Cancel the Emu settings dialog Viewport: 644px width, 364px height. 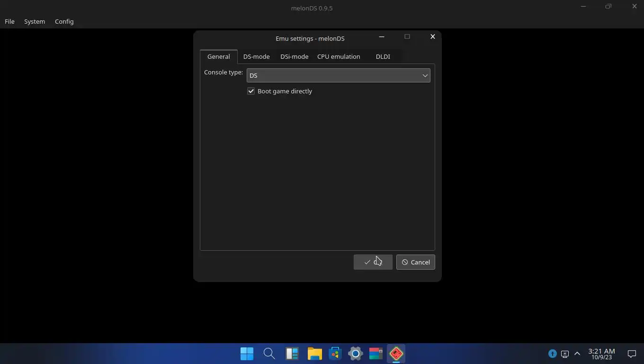pyautogui.click(x=415, y=262)
